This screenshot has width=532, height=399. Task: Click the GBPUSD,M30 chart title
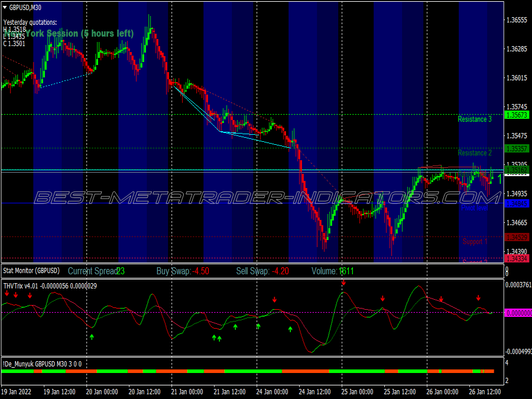pos(25,8)
